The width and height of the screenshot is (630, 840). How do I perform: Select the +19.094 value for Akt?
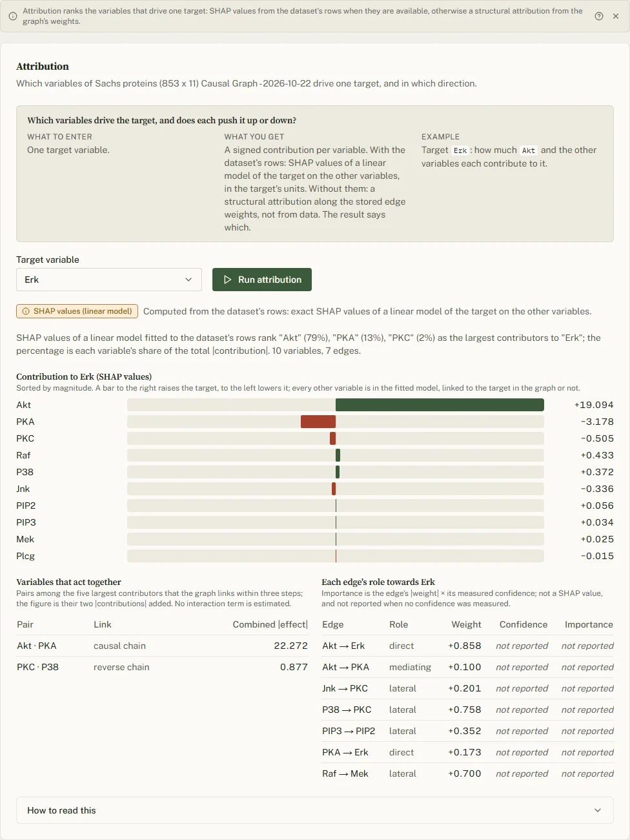coord(594,405)
